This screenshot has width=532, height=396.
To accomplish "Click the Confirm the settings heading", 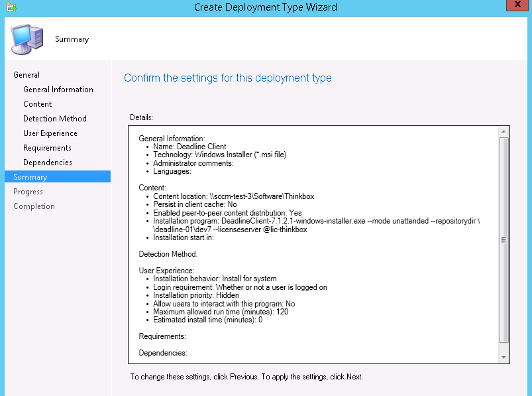I will click(x=228, y=78).
